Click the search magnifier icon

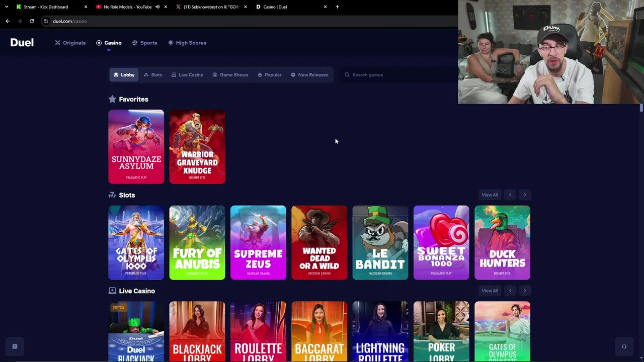point(347,75)
